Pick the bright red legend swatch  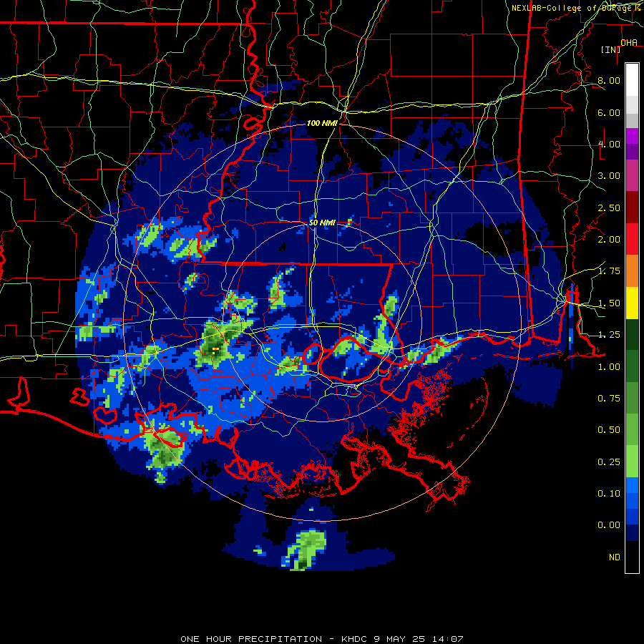pyautogui.click(x=632, y=240)
